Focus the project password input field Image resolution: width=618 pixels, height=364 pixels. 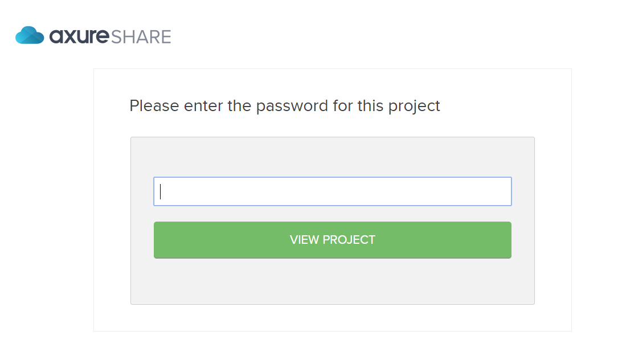point(332,191)
